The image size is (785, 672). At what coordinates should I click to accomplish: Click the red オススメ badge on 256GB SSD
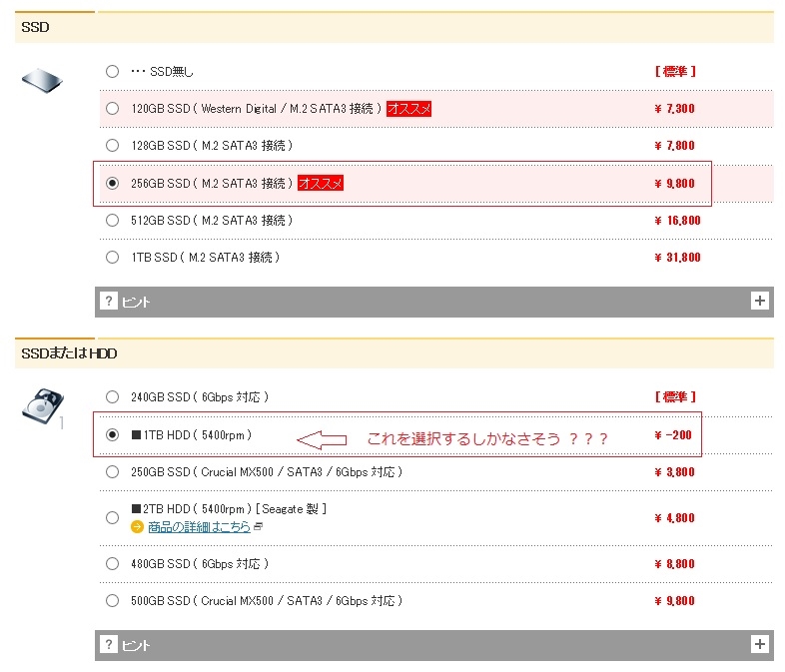[321, 183]
